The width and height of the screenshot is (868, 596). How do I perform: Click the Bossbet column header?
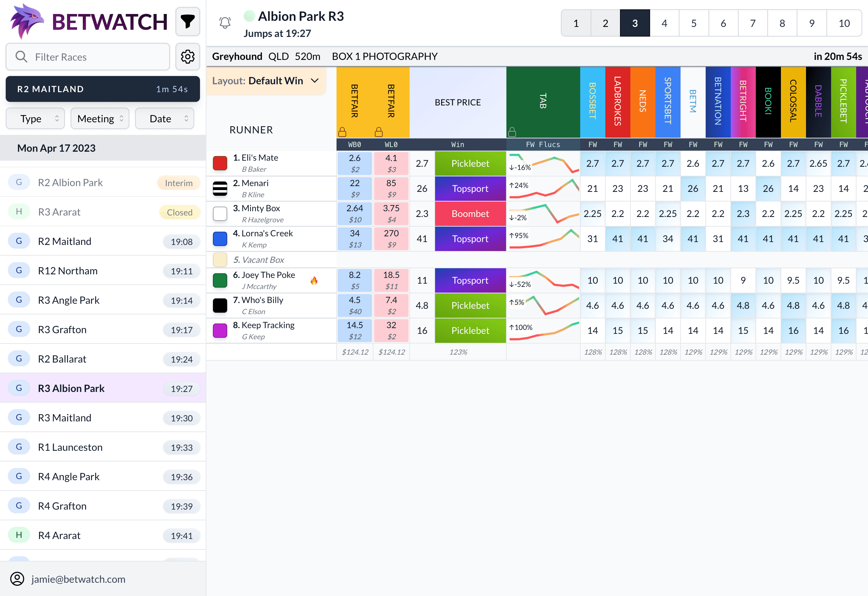coord(593,102)
